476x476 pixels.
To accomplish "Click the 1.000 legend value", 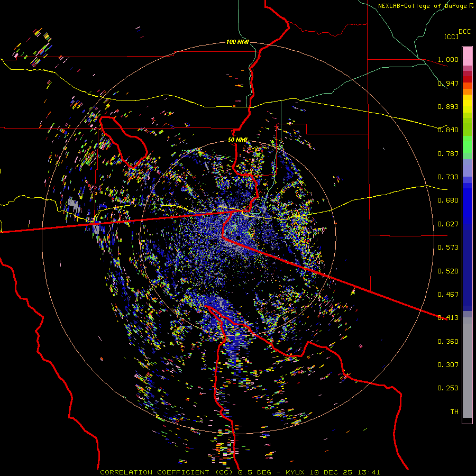I will pyautogui.click(x=448, y=59).
